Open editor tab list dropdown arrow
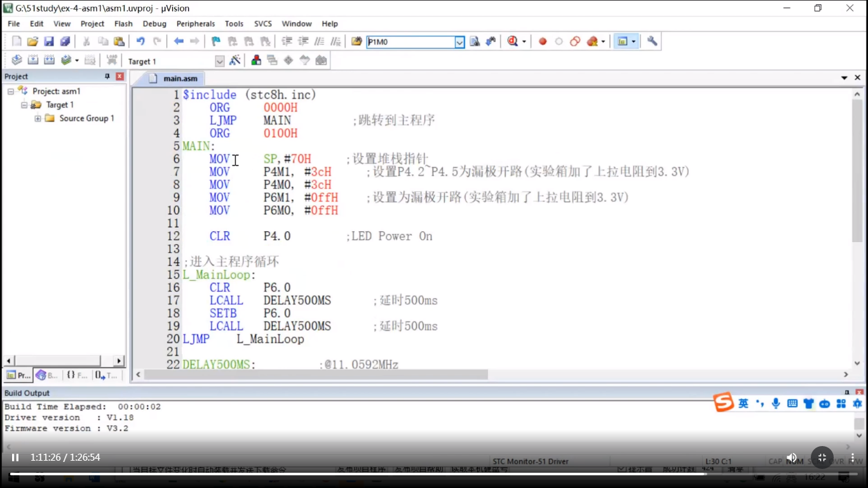868x488 pixels. point(844,78)
